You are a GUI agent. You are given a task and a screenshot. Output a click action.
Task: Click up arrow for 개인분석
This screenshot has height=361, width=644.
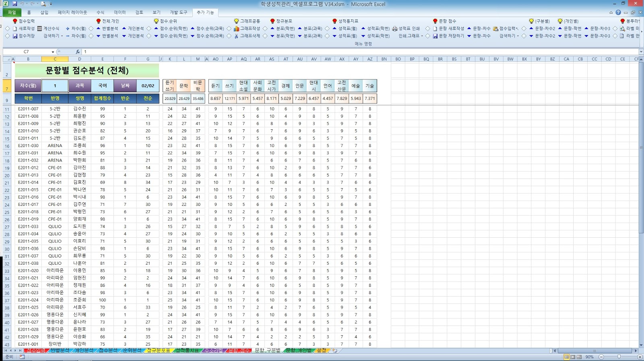pos(124,29)
